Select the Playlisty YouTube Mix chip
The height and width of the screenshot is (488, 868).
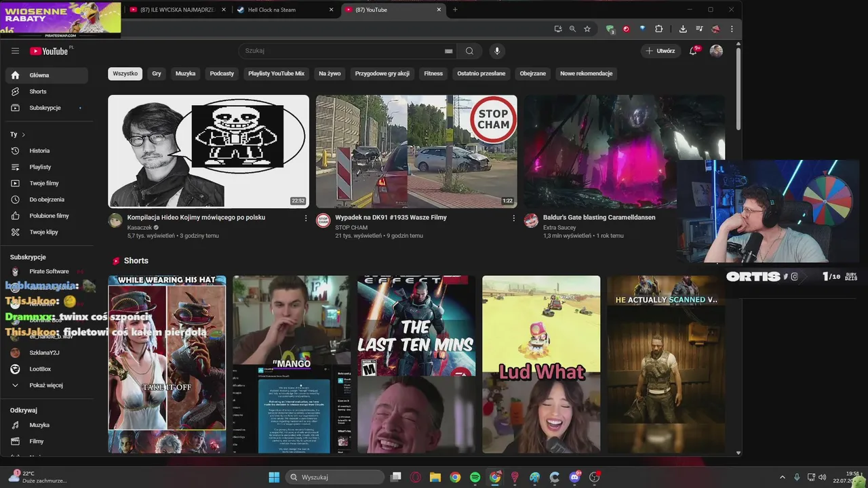[276, 73]
